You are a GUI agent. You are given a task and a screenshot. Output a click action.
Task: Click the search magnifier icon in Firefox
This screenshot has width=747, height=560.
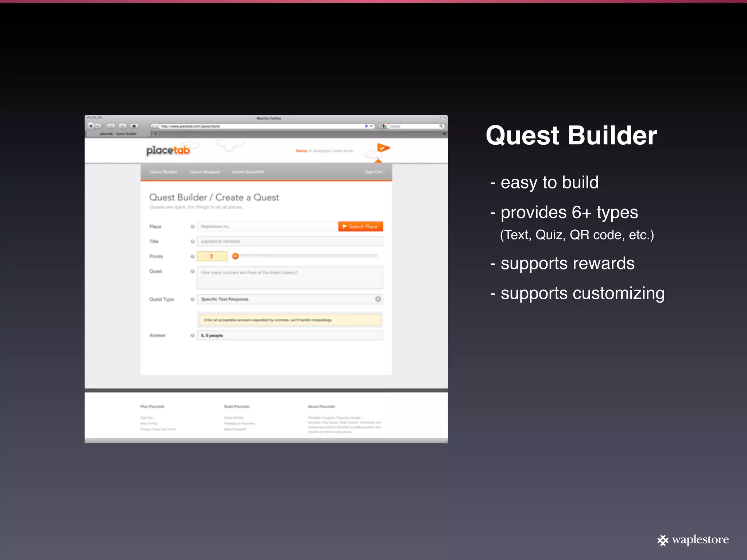tap(441, 126)
